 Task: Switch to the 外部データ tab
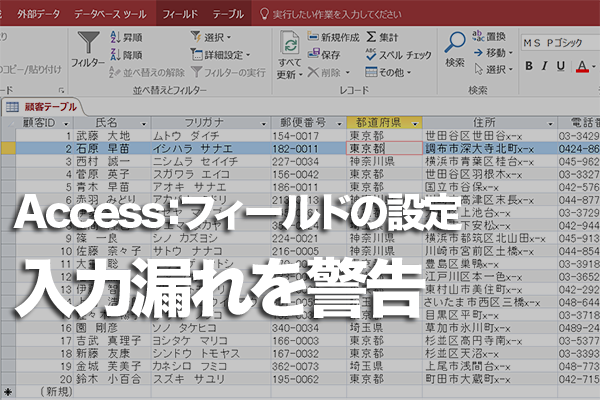(39, 14)
